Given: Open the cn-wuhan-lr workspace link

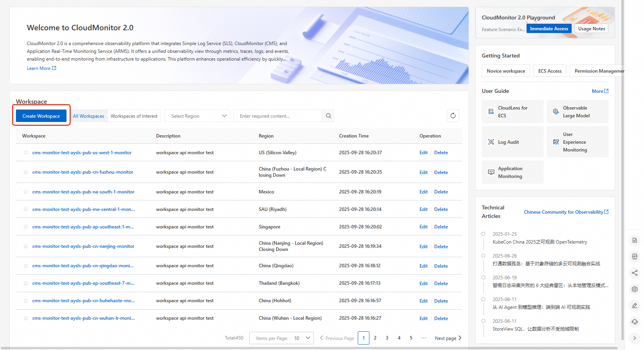Looking at the screenshot, I should [84, 318].
